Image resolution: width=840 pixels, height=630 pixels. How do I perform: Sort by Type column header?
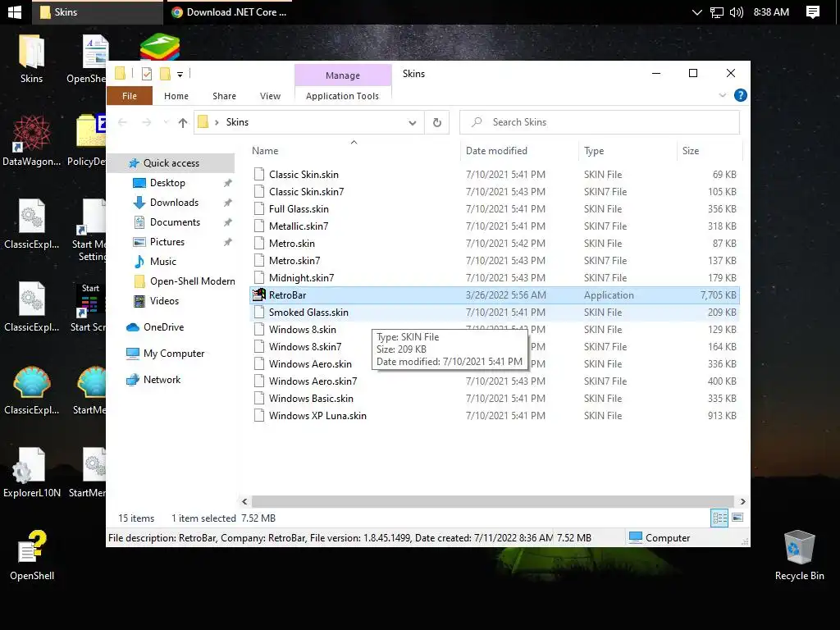click(x=628, y=151)
